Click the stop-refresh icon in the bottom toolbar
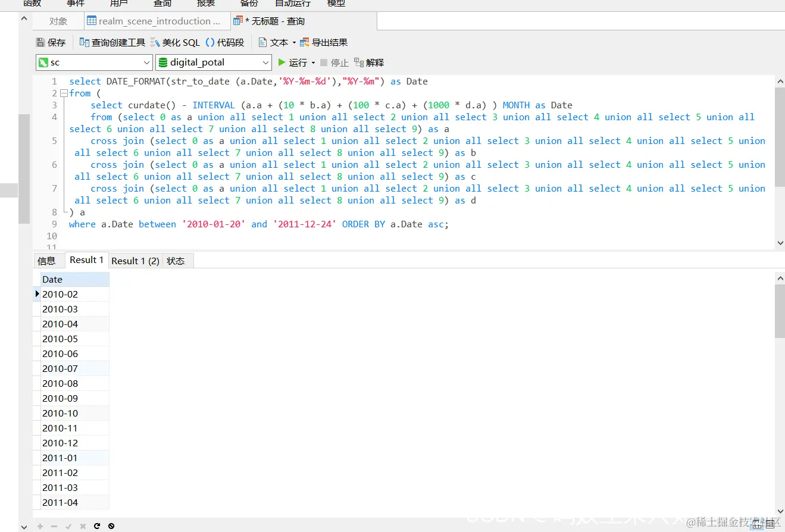This screenshot has height=532, width=785. point(111,526)
